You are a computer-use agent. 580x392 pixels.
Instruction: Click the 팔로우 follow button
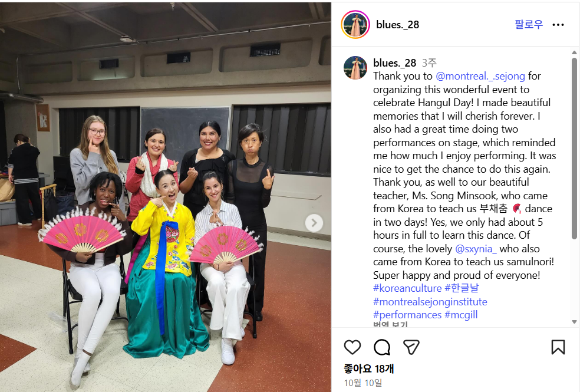pyautogui.click(x=529, y=24)
